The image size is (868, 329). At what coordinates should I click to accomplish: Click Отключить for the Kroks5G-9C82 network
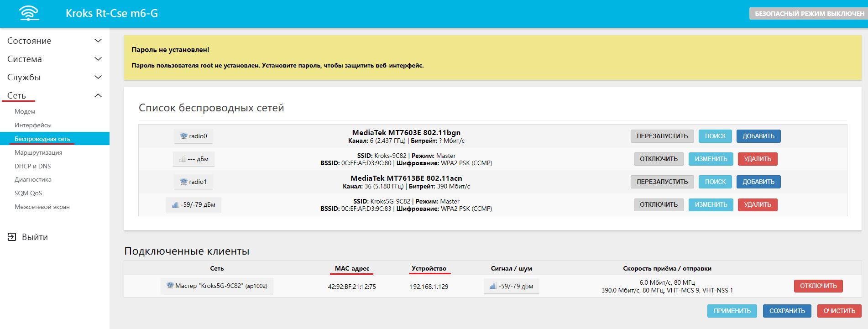[x=659, y=204]
